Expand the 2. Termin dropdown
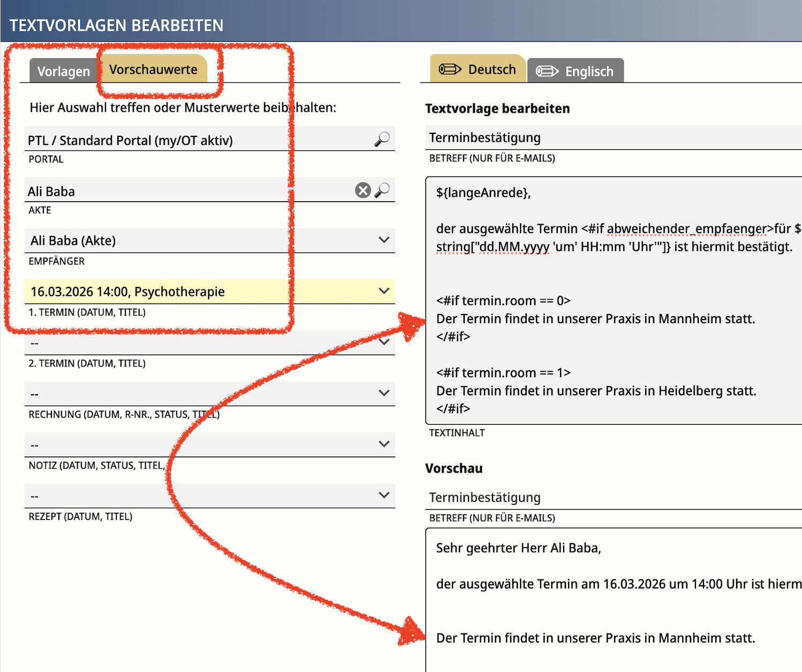 (x=384, y=342)
